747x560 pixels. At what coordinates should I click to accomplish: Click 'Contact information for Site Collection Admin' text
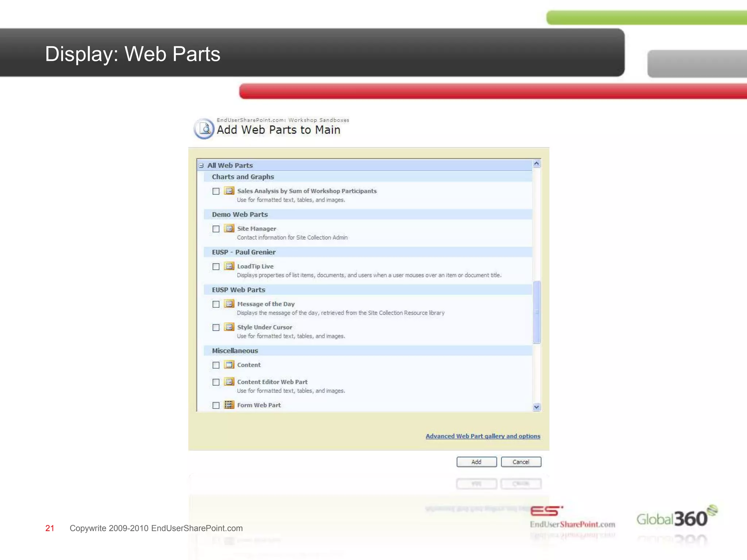pos(292,238)
